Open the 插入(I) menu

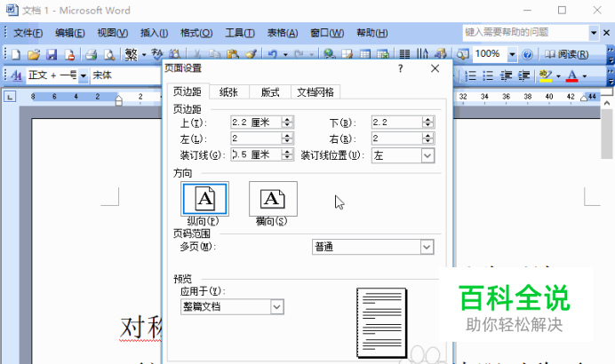(x=154, y=33)
